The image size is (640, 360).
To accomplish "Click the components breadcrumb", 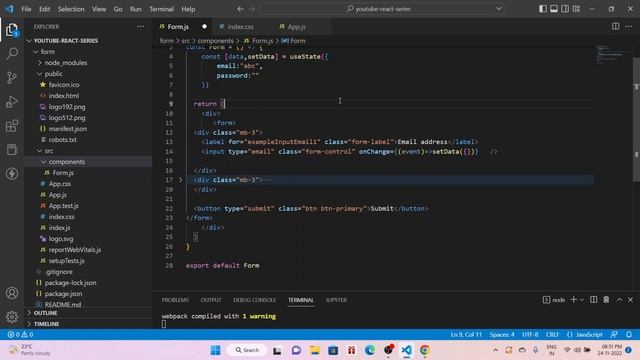I will click(216, 41).
